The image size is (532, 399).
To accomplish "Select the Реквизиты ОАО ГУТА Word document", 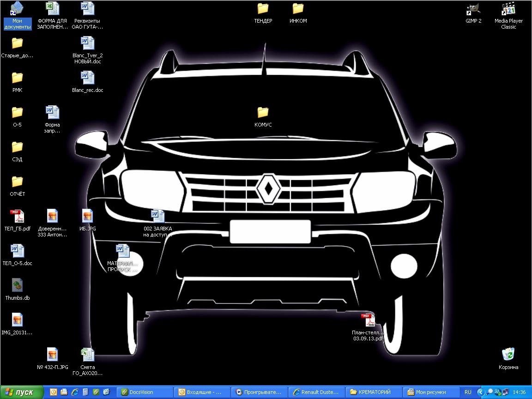I will pyautogui.click(x=87, y=16).
